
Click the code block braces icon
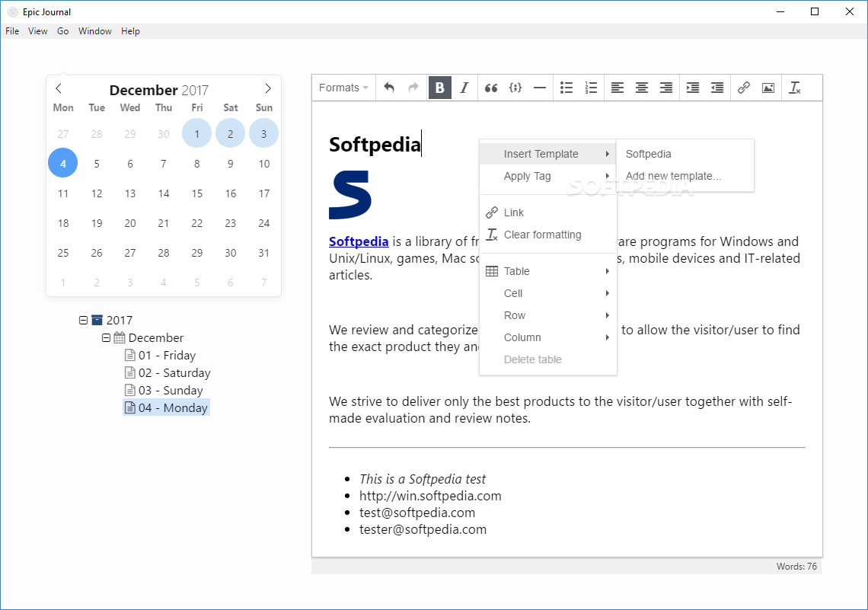click(x=515, y=88)
